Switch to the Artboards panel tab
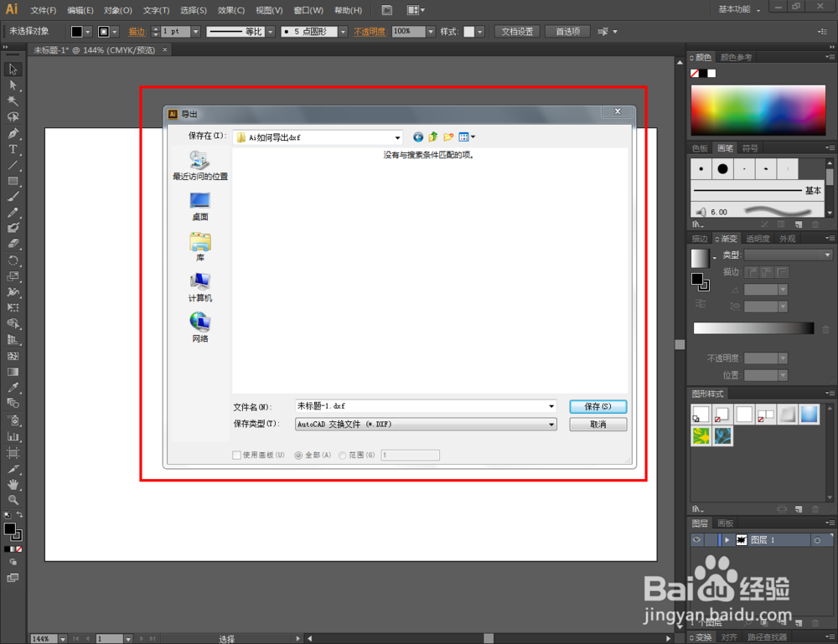The width and height of the screenshot is (838, 644). coord(725,523)
